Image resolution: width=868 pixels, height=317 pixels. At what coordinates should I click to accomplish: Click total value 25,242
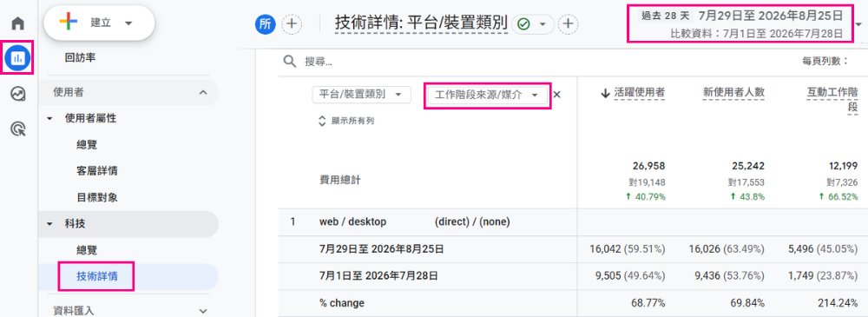click(748, 166)
